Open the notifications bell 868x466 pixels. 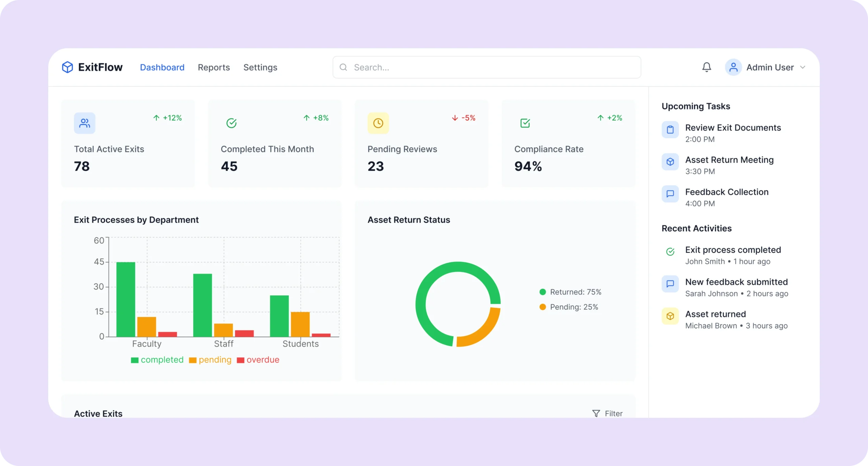pos(707,67)
